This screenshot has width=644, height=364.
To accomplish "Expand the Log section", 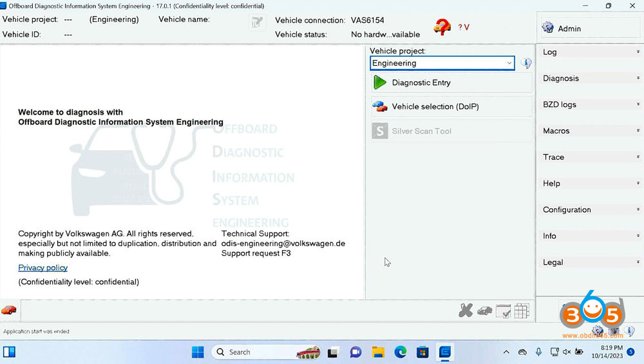I will (x=590, y=52).
